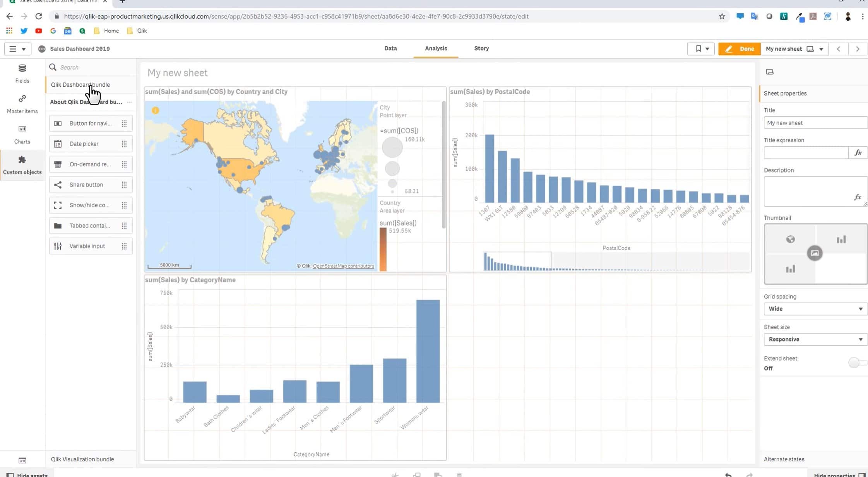Click the sheet Title input field
The image size is (868, 477).
[815, 123]
